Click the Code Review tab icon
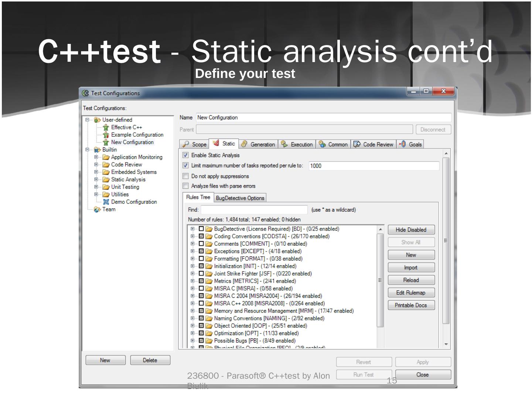The height and width of the screenshot is (399, 532). tap(357, 144)
